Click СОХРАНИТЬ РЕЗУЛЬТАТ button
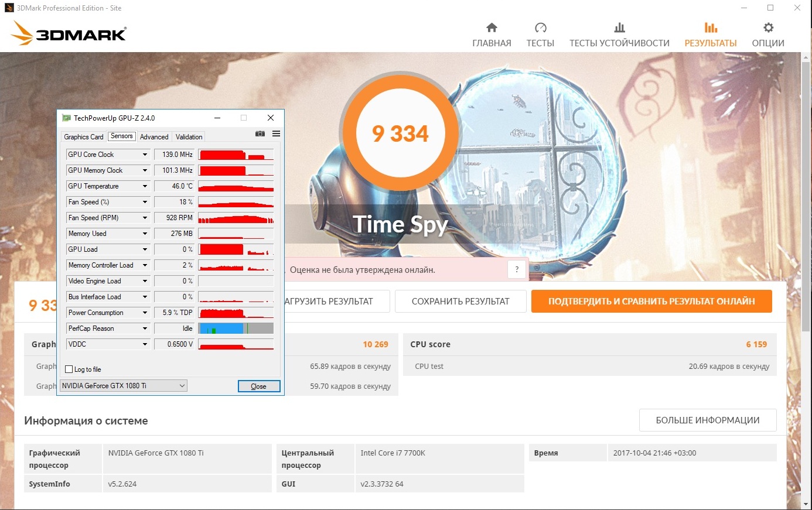Image resolution: width=812 pixels, height=510 pixels. tap(460, 302)
